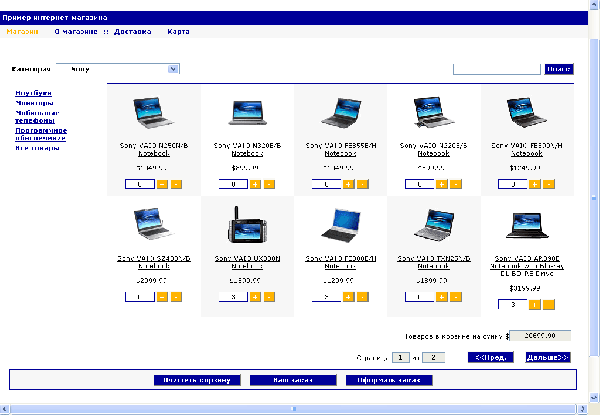Click UX390N handheld image with antenna

pos(247,225)
